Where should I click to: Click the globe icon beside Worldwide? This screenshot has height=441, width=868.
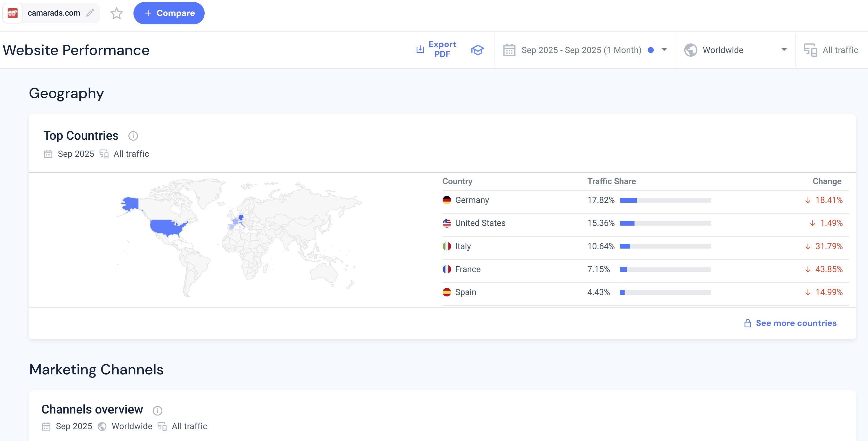pyautogui.click(x=690, y=50)
